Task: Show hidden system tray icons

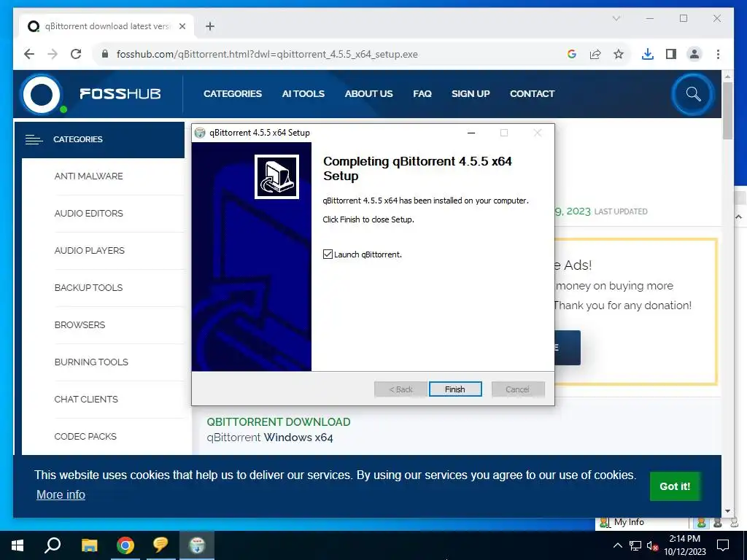Action: pyautogui.click(x=617, y=545)
